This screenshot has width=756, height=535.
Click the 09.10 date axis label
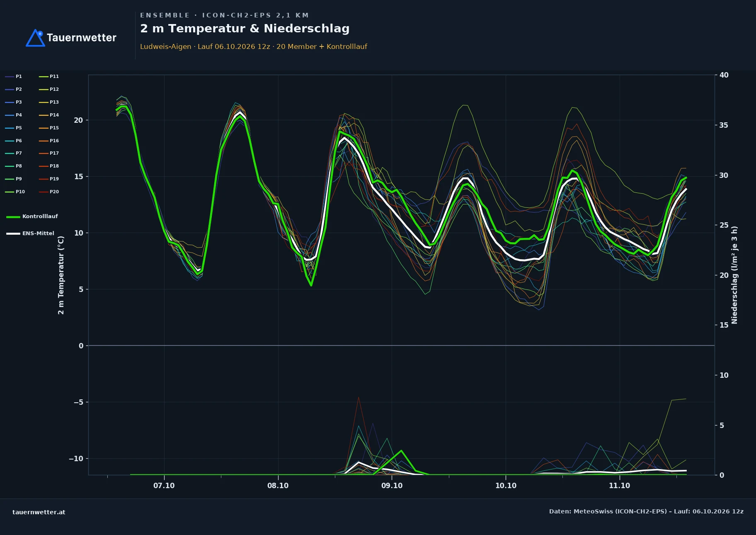click(392, 486)
